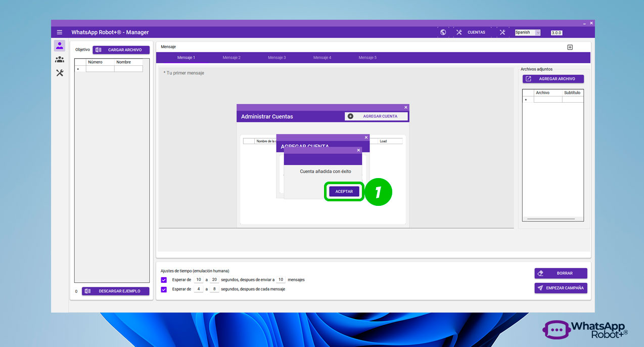Open the group contacts icon in the sidebar
The width and height of the screenshot is (644, 347).
click(x=60, y=59)
